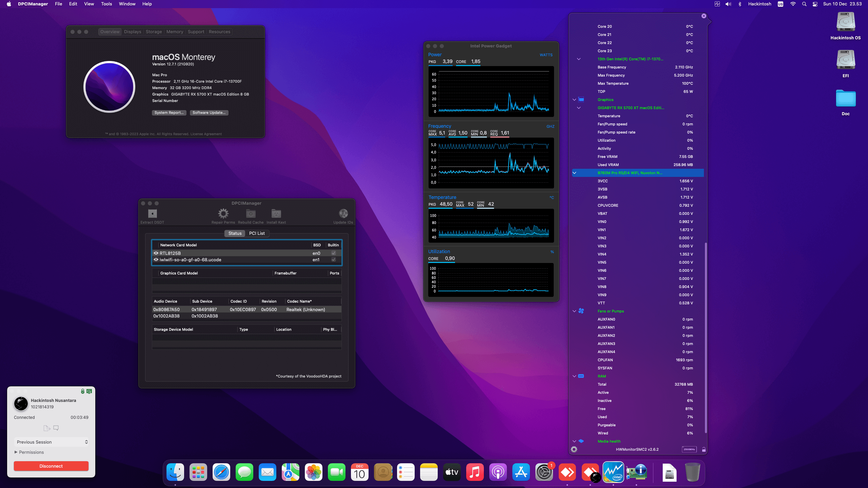Image resolution: width=868 pixels, height=488 pixels.
Task: Open the Window menu
Action: 127,4
